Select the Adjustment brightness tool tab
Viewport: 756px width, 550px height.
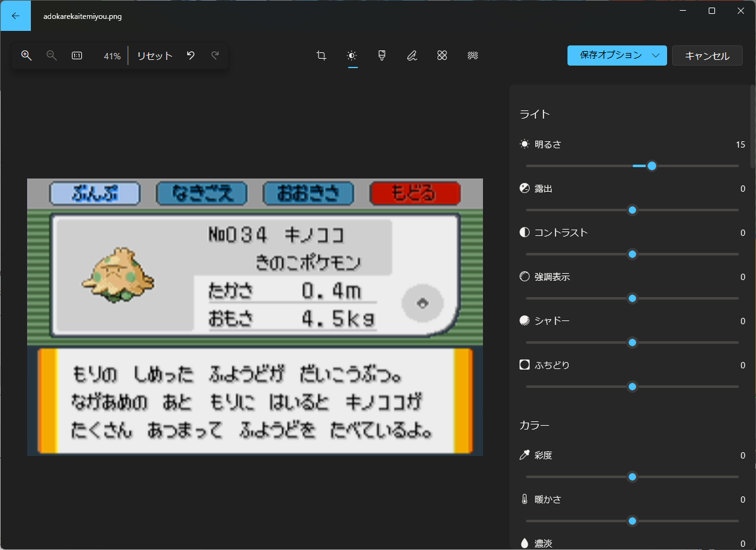click(x=352, y=56)
